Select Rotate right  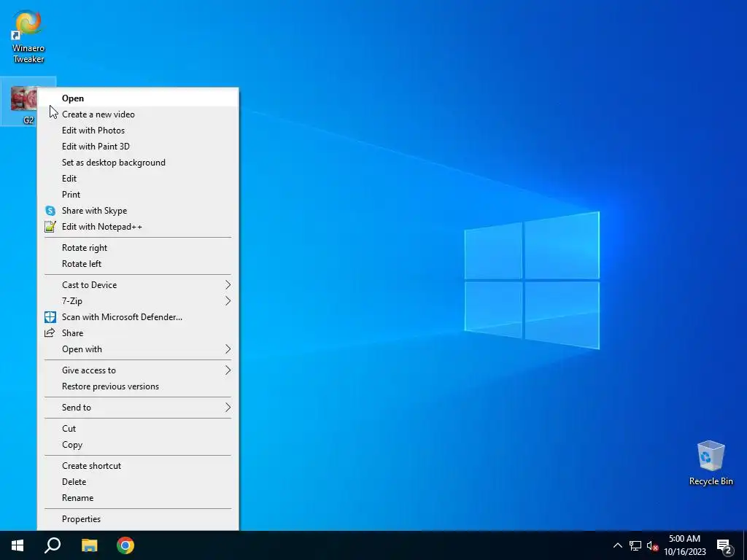click(x=138, y=248)
